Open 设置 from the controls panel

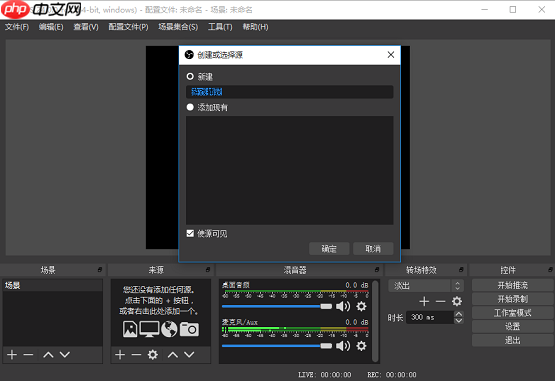pos(513,326)
